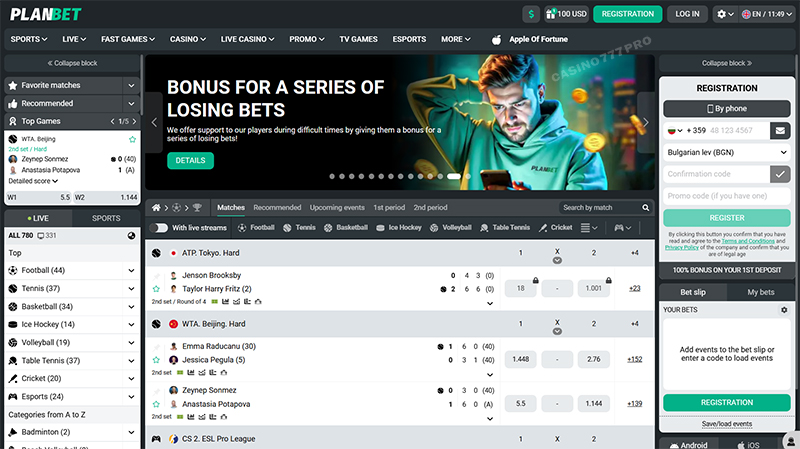Filter matches by Ice Hockey icon

[x=380, y=228]
